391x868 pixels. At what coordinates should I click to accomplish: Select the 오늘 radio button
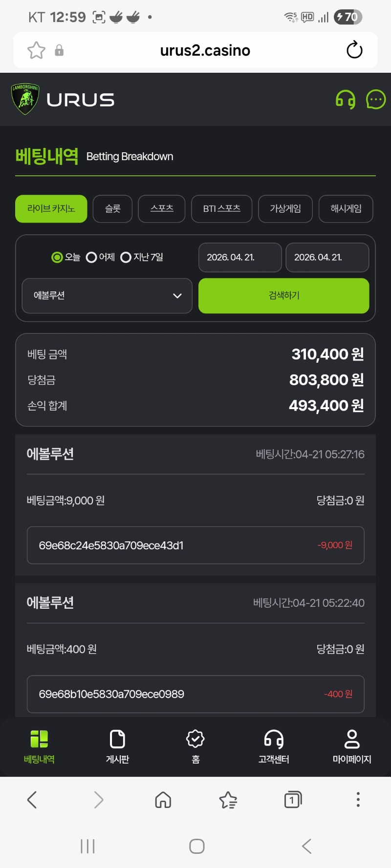(57, 257)
